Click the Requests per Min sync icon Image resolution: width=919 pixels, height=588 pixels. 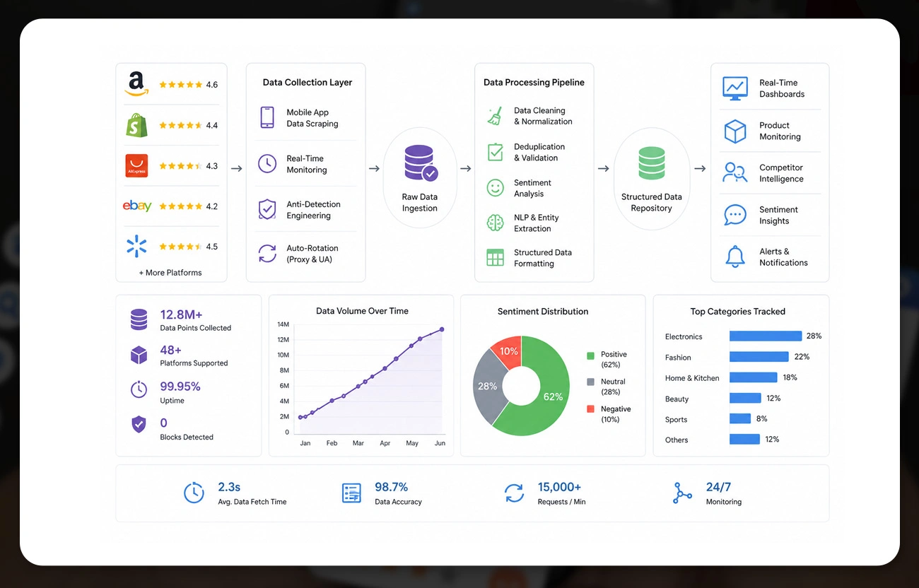(514, 493)
